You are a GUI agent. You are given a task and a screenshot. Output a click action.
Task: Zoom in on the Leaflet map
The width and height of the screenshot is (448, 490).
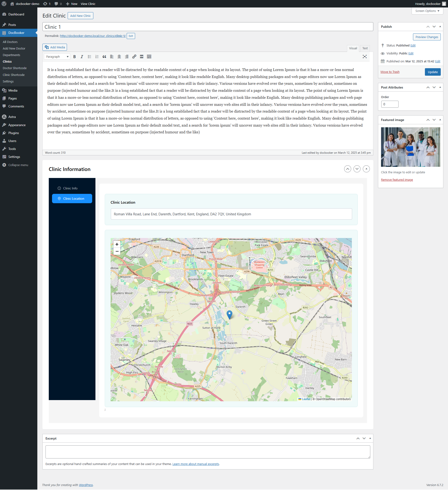tap(117, 244)
